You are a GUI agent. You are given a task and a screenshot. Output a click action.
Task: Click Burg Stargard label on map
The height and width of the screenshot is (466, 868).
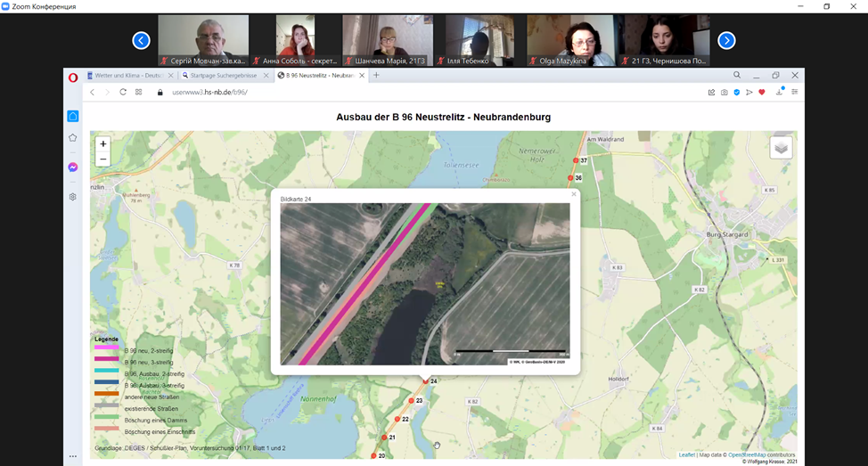pyautogui.click(x=727, y=234)
